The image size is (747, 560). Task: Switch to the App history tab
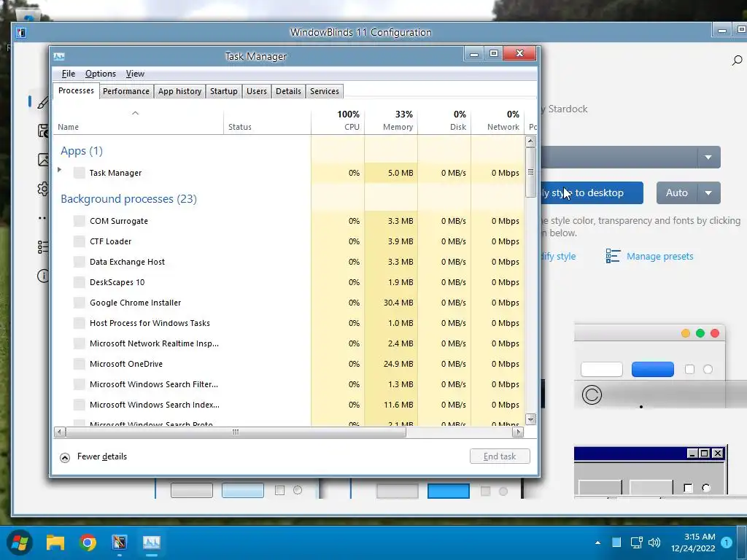click(179, 91)
